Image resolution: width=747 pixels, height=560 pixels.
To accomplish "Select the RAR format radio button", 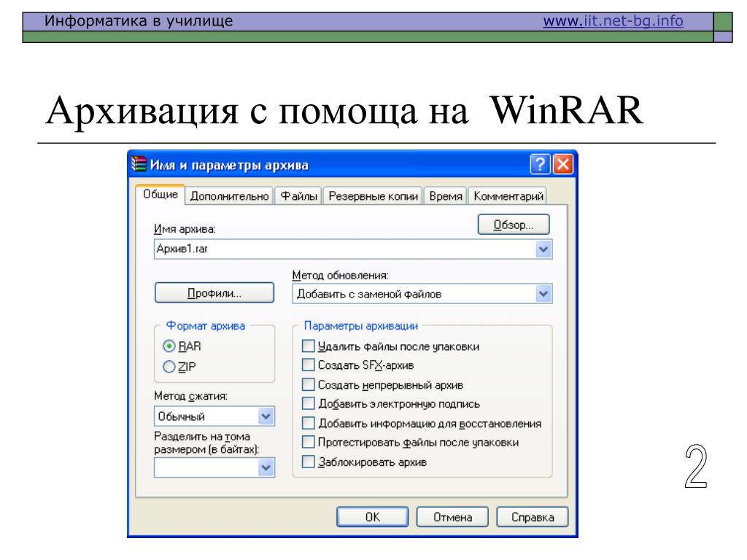I will [169, 346].
